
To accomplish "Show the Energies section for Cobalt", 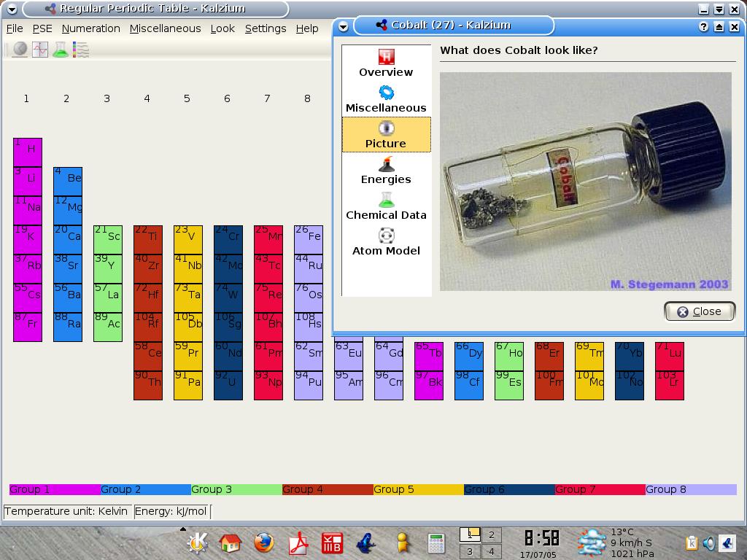I will coord(387,171).
